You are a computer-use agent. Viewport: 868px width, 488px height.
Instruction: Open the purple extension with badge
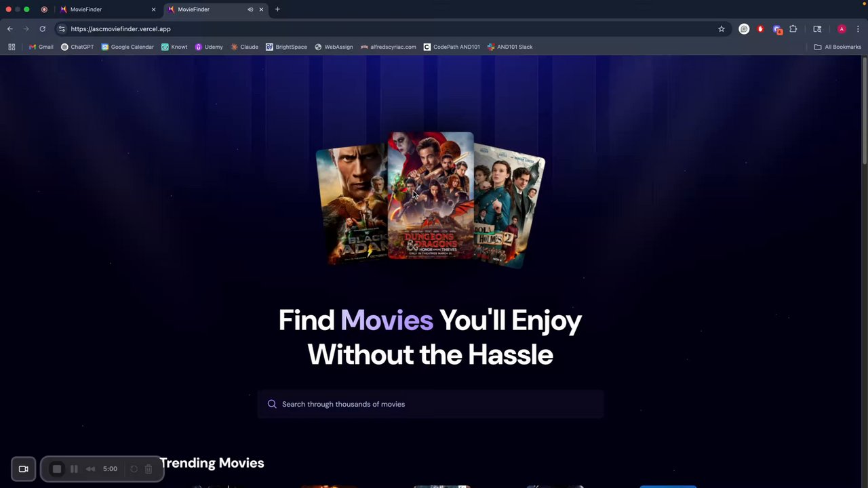[x=777, y=29]
